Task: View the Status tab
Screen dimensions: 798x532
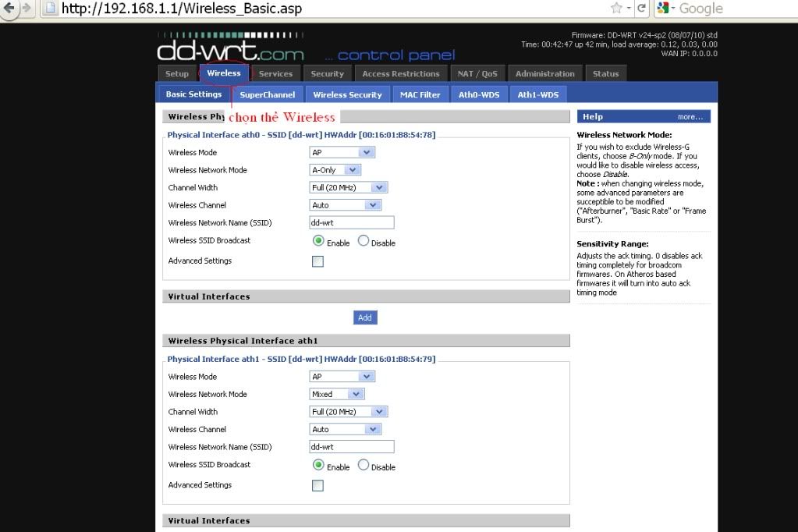Action: click(605, 74)
